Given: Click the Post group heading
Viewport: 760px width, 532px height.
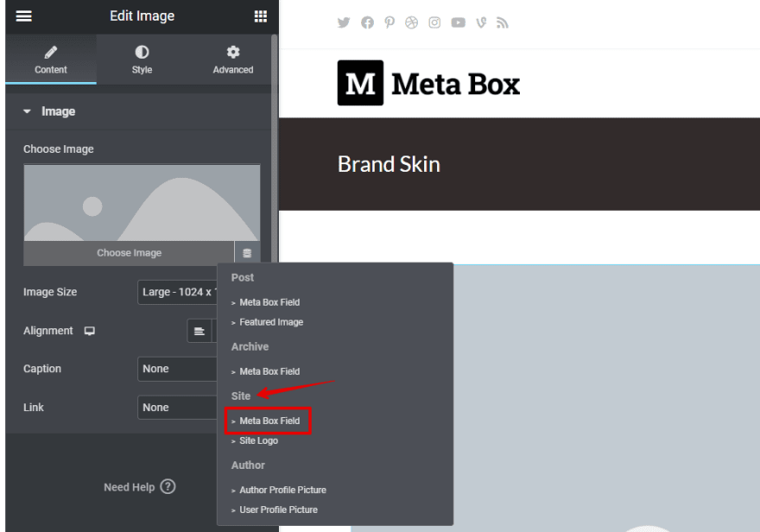Looking at the screenshot, I should tap(243, 277).
